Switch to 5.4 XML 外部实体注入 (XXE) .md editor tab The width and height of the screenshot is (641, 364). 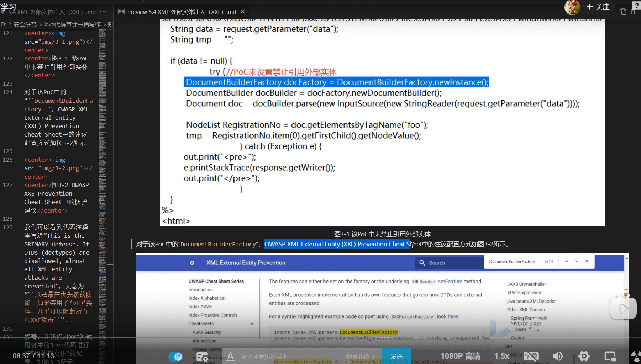click(52, 12)
